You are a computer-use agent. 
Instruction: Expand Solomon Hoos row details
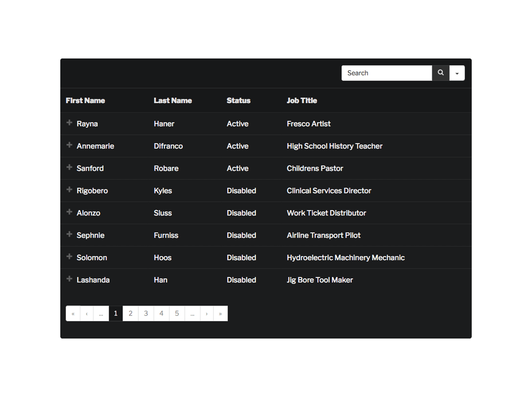tap(69, 257)
